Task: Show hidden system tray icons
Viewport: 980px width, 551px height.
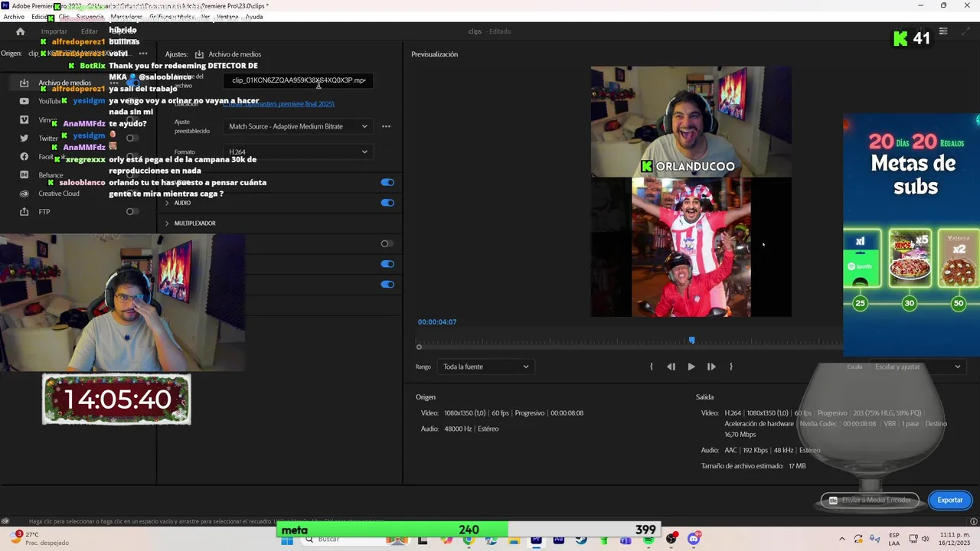Action: click(842, 540)
